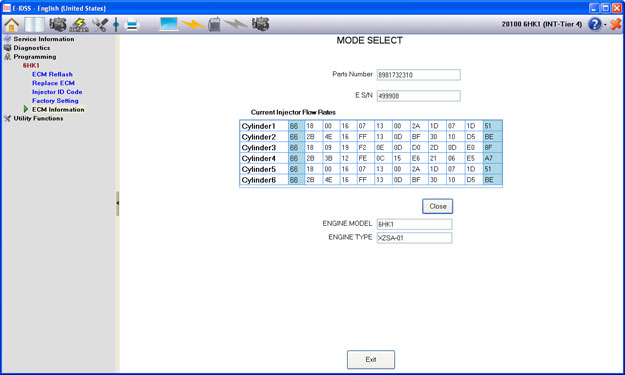Click the MODE SELECT title
The image size is (625, 375).
pyautogui.click(x=369, y=41)
